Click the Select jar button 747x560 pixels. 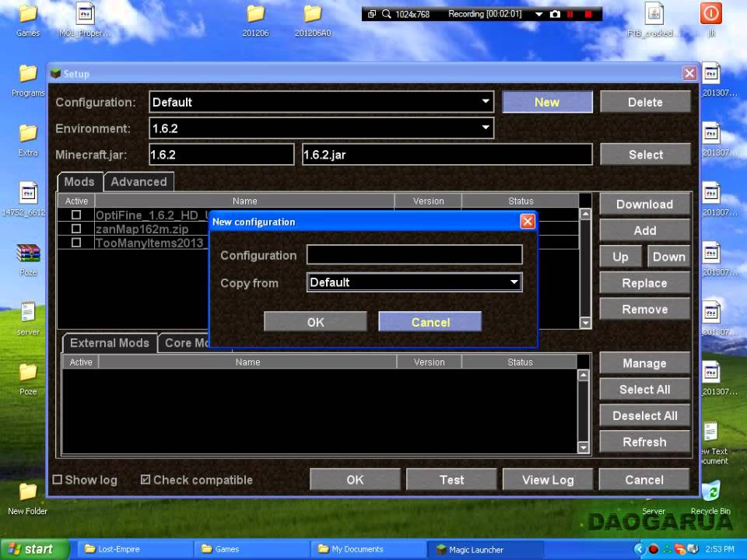(645, 154)
